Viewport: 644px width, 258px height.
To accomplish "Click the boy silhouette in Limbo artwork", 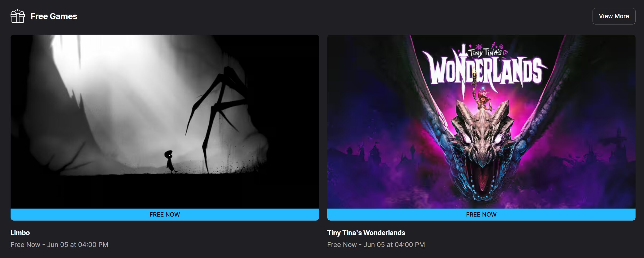I will (170, 161).
